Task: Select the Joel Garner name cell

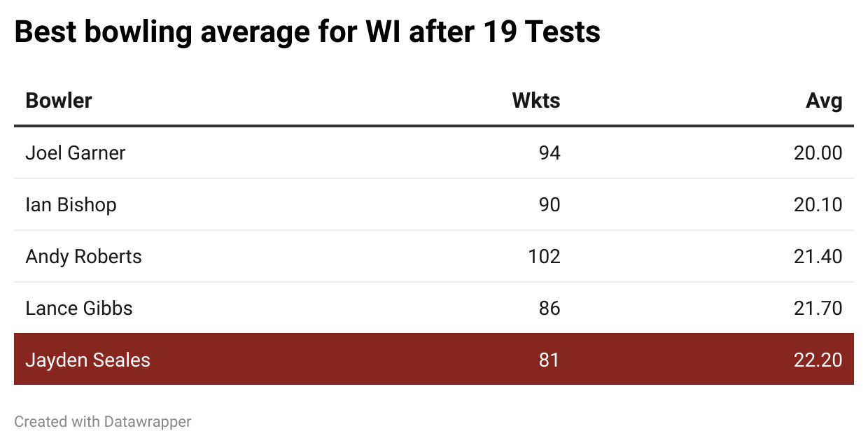Action: 76,153
